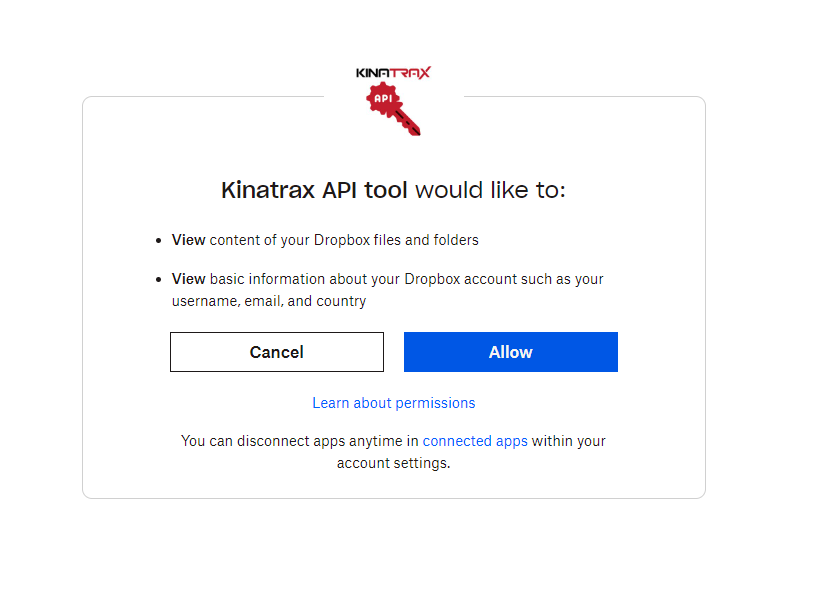Click the bullet before the files and folders permission
This screenshot has height=615, width=838.
coord(158,241)
